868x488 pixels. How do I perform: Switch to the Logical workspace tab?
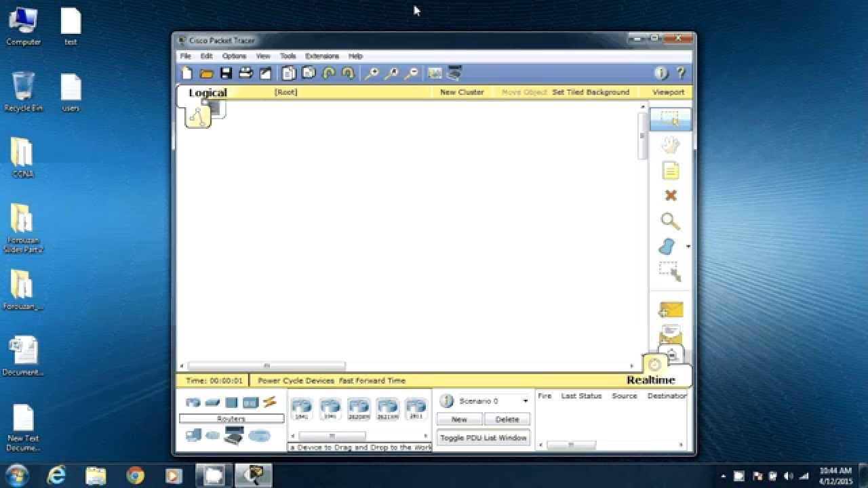click(208, 93)
